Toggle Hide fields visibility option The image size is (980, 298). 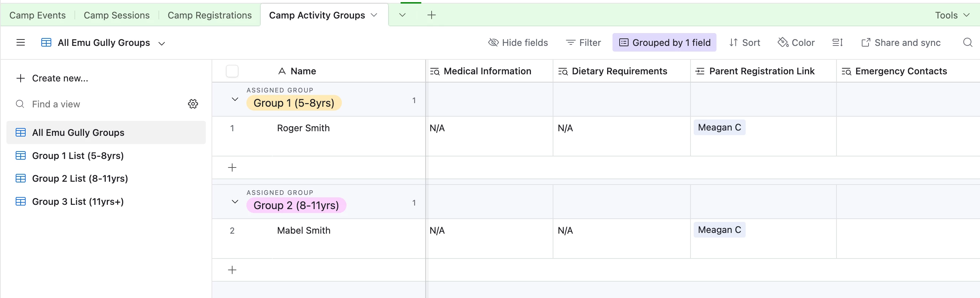pos(518,43)
